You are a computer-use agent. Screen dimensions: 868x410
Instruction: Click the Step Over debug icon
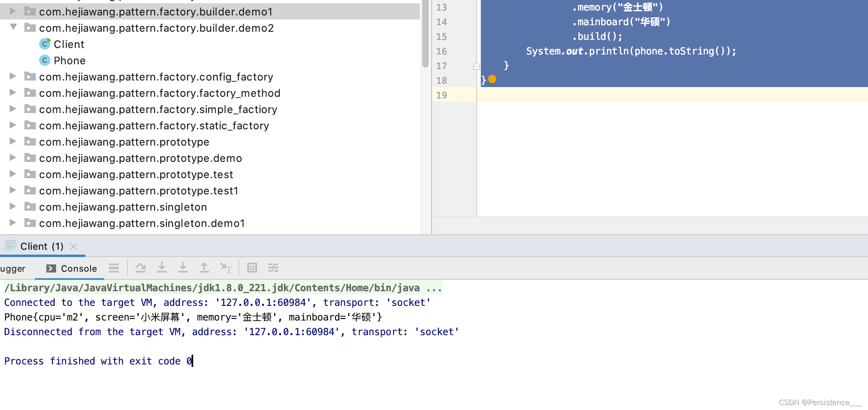(x=141, y=268)
